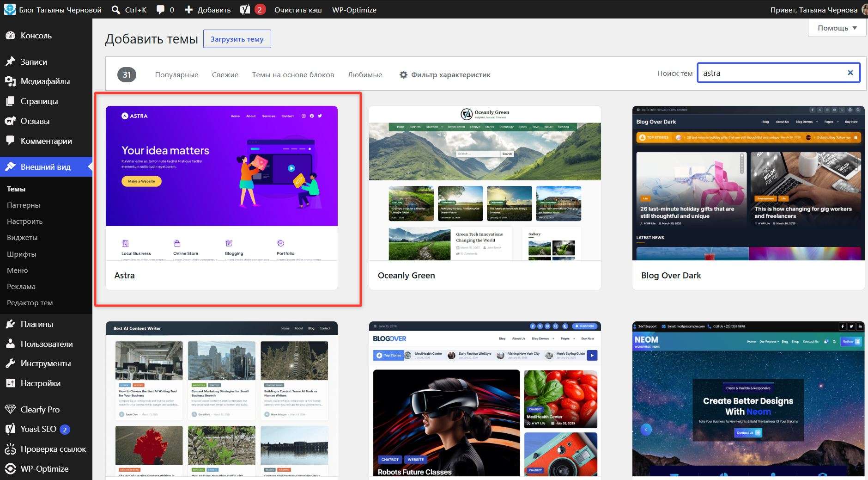
Task: Click the Загрузить тему button
Action: coord(237,39)
